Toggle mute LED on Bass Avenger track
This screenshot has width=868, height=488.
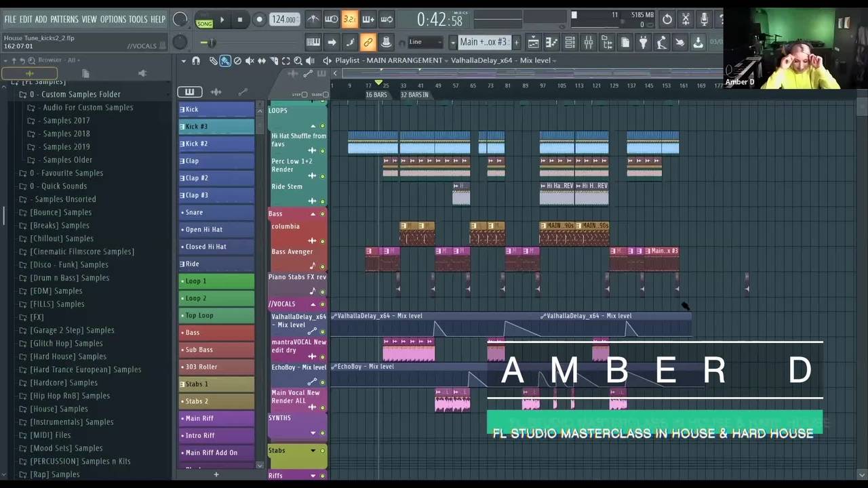[x=323, y=266]
